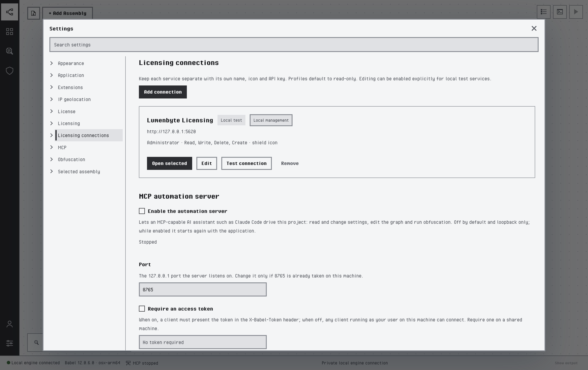Image resolution: width=588 pixels, height=370 pixels.
Task: Open the sliders settings sidebar icon
Action: click(x=10, y=343)
